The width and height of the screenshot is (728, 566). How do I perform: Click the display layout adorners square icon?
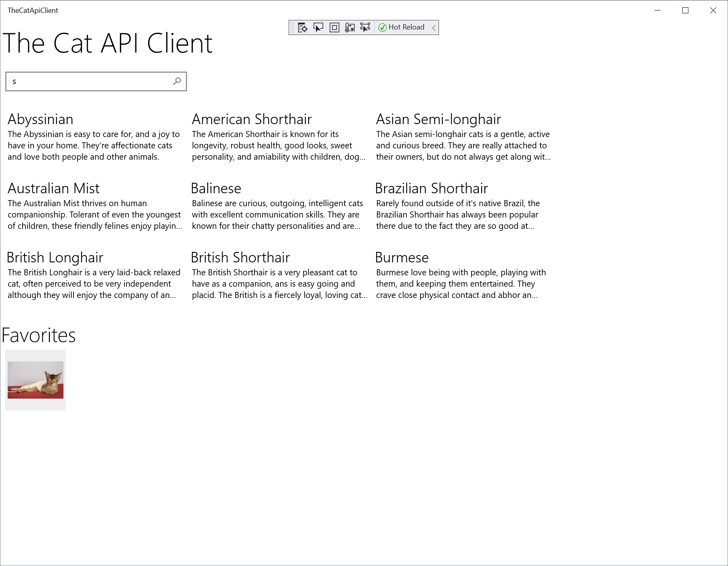coord(334,27)
